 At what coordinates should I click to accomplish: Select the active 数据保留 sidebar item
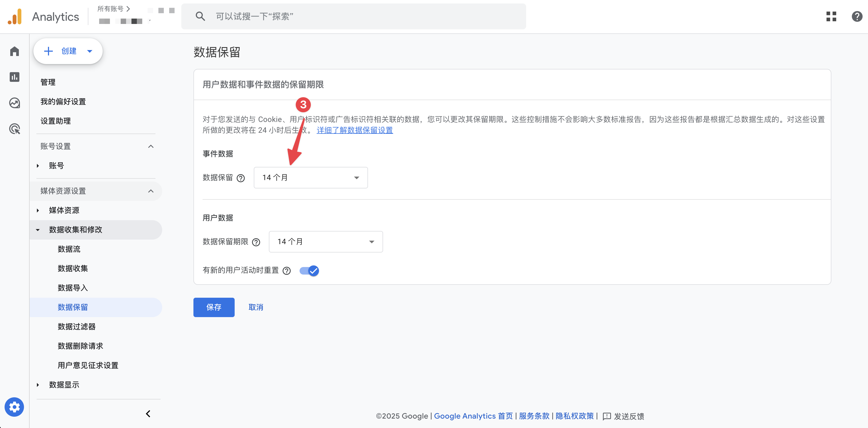click(96, 307)
